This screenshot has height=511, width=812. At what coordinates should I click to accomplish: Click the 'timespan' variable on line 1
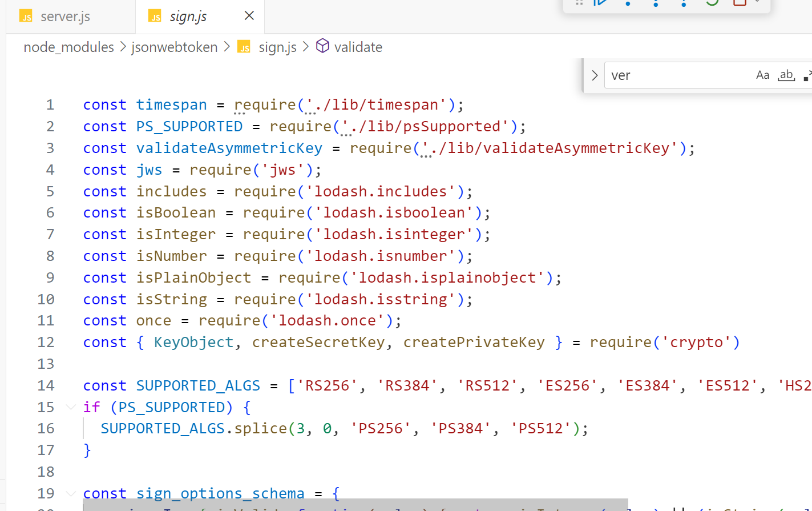pos(171,105)
